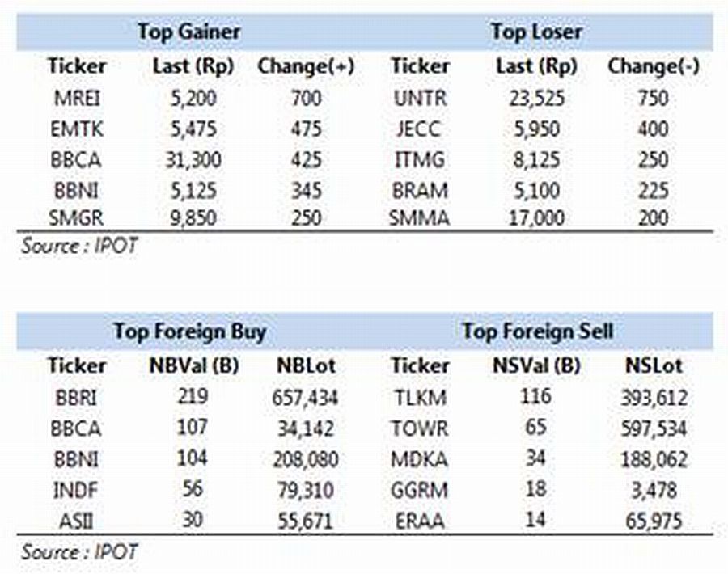This screenshot has height=574, width=728.
Task: Select the JECC ticker cell
Action: tap(418, 129)
